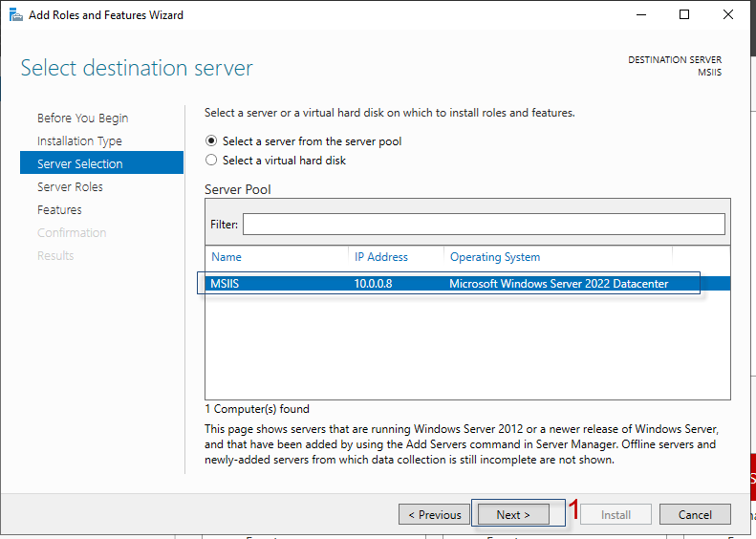Click the 10.0.0.8 IP address cell
Screen dimensions: 756x539
click(373, 284)
